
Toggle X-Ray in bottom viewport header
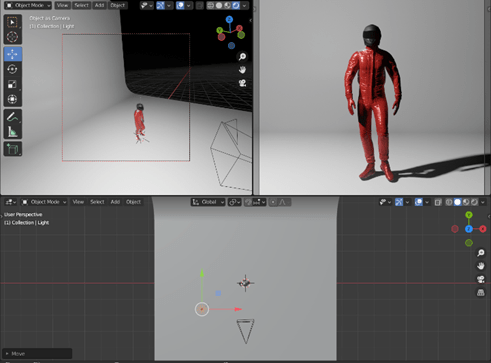tap(438, 202)
